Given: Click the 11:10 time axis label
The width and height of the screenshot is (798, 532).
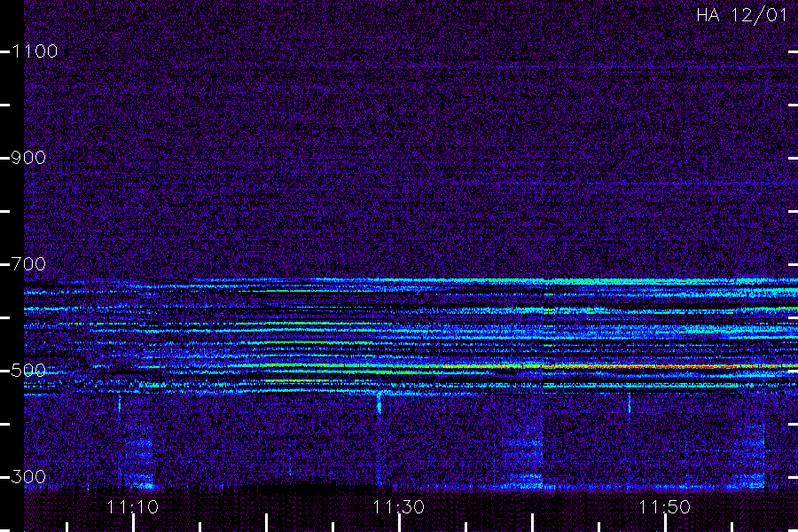Looking at the screenshot, I should 133,507.
